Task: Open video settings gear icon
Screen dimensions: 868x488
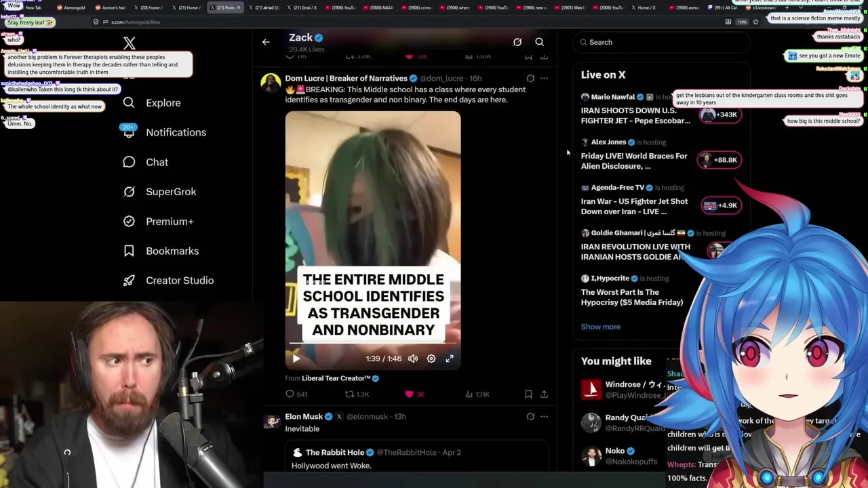Action: (x=431, y=359)
